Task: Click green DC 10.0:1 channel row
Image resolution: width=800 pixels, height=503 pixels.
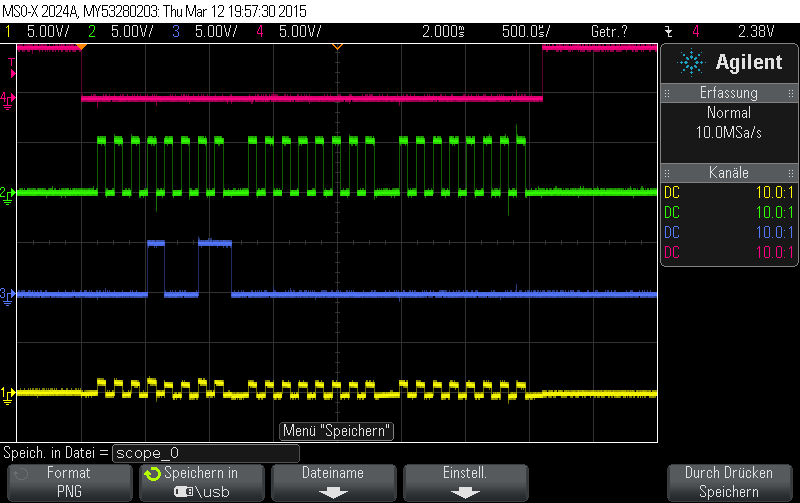Action: tap(729, 213)
